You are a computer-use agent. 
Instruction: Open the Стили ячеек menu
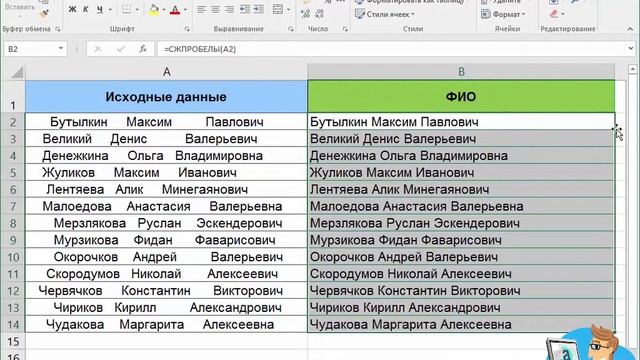[x=384, y=14]
